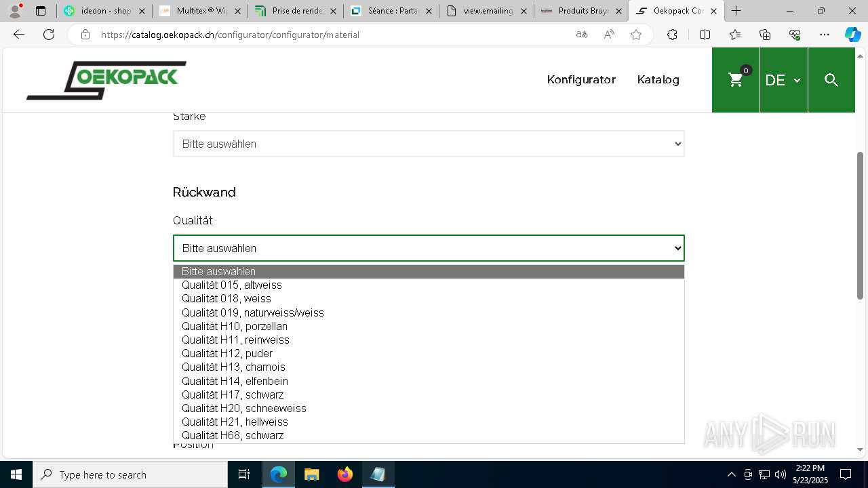Open Browser essentials heart icon
This screenshot has height=488, width=868.
click(x=795, y=35)
